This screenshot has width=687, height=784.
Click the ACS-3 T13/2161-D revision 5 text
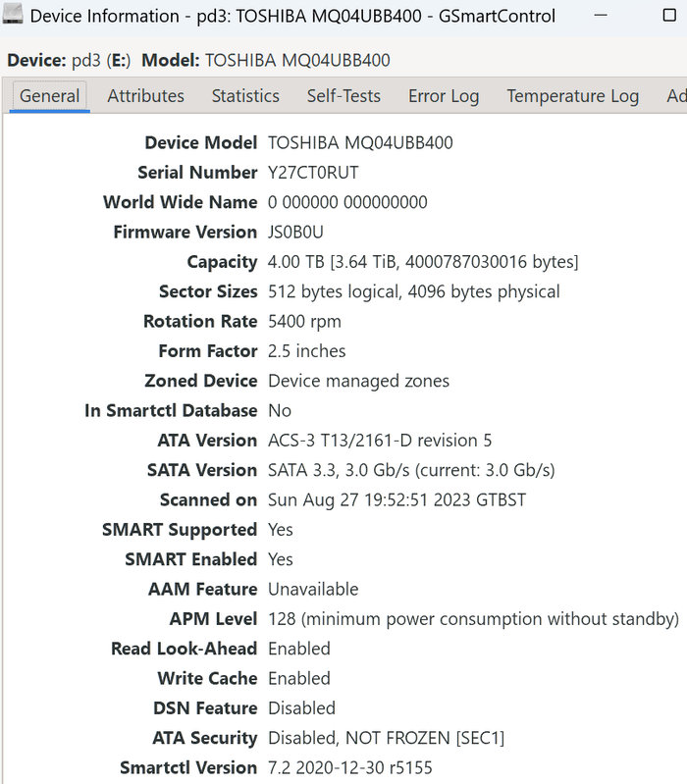(380, 441)
